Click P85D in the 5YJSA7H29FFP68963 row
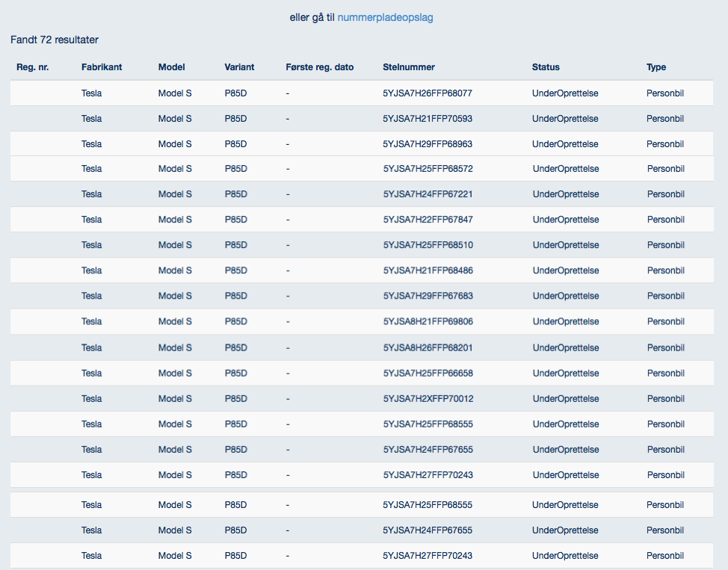This screenshot has height=570, width=728. click(236, 144)
